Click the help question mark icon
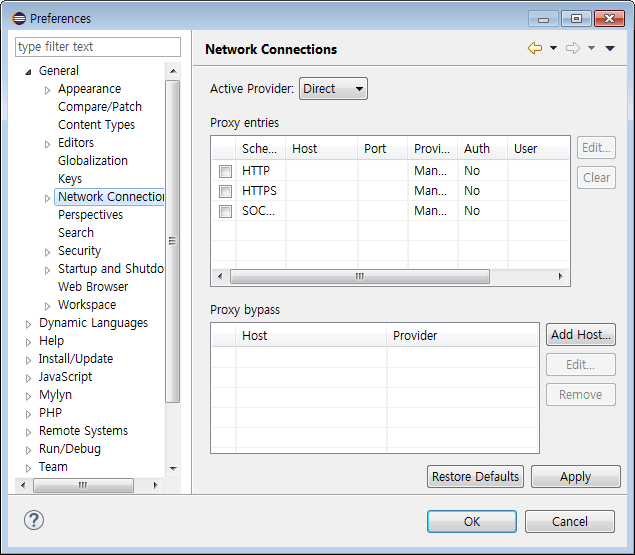This screenshot has width=635, height=555. coord(34,520)
